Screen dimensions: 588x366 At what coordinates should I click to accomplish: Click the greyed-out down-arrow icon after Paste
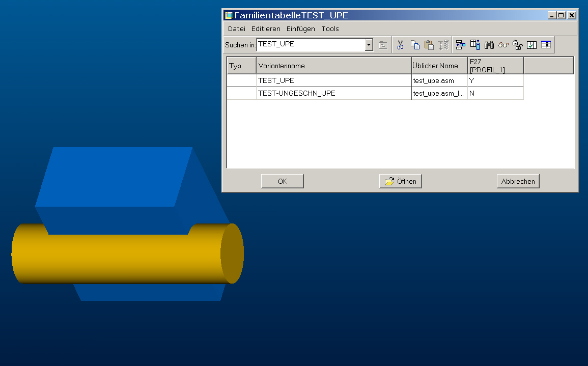coord(443,45)
